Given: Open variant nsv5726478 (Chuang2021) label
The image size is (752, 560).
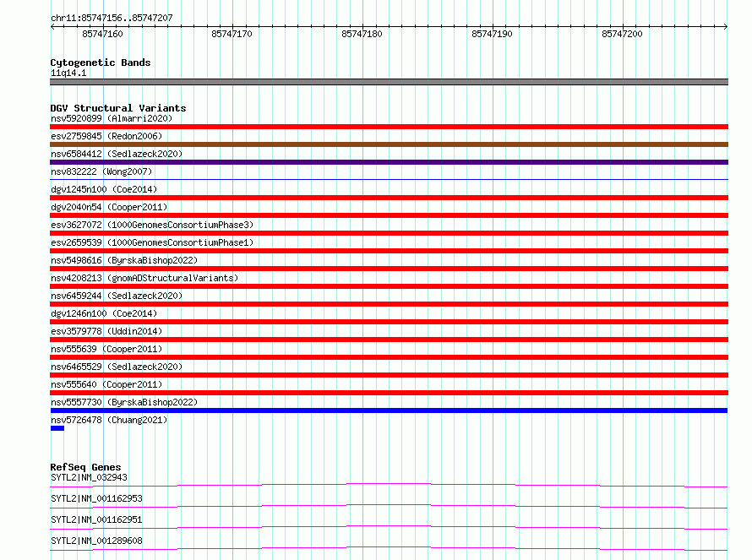Looking at the screenshot, I should (x=109, y=420).
